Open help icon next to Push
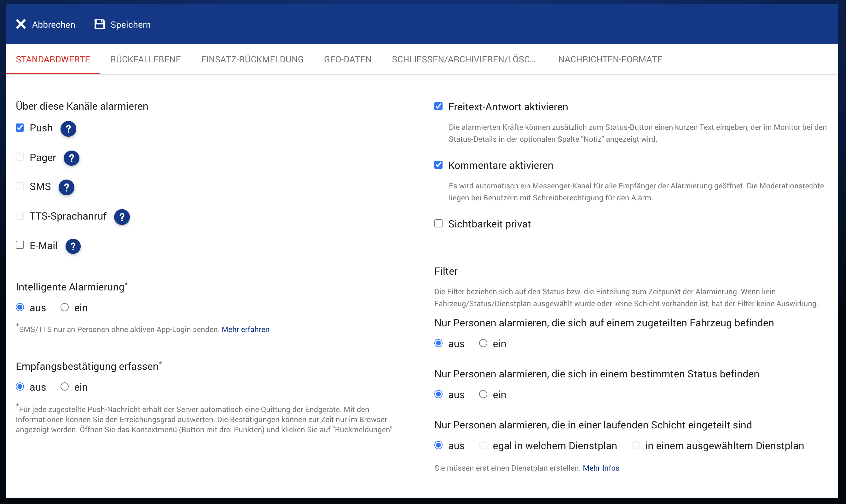846x504 pixels. tap(68, 129)
